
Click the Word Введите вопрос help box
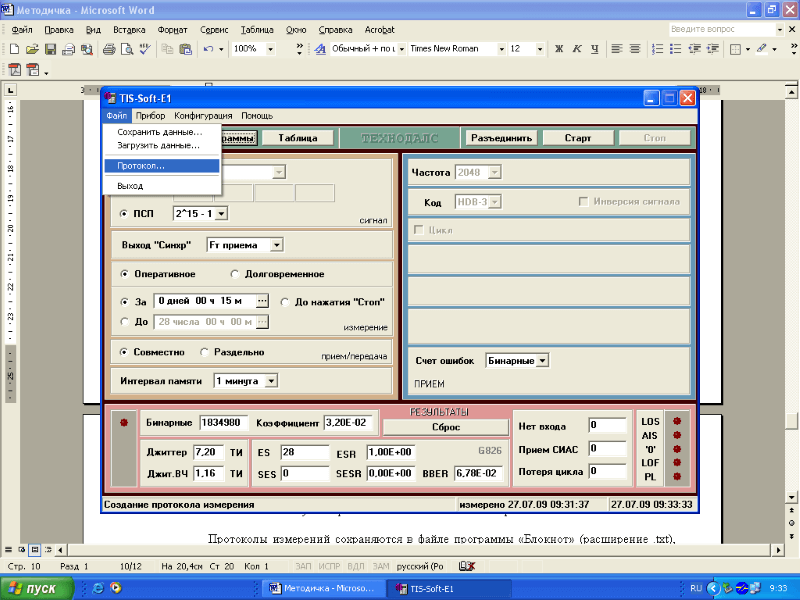pyautogui.click(x=721, y=29)
